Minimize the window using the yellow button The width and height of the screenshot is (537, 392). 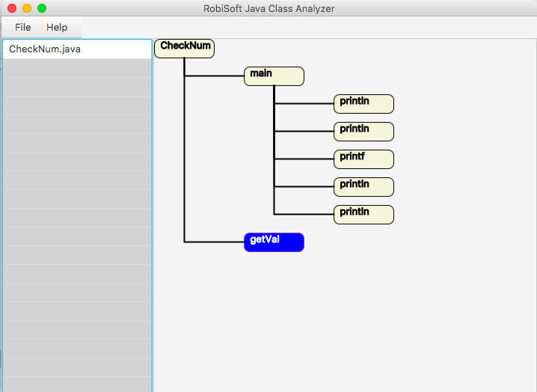click(27, 8)
